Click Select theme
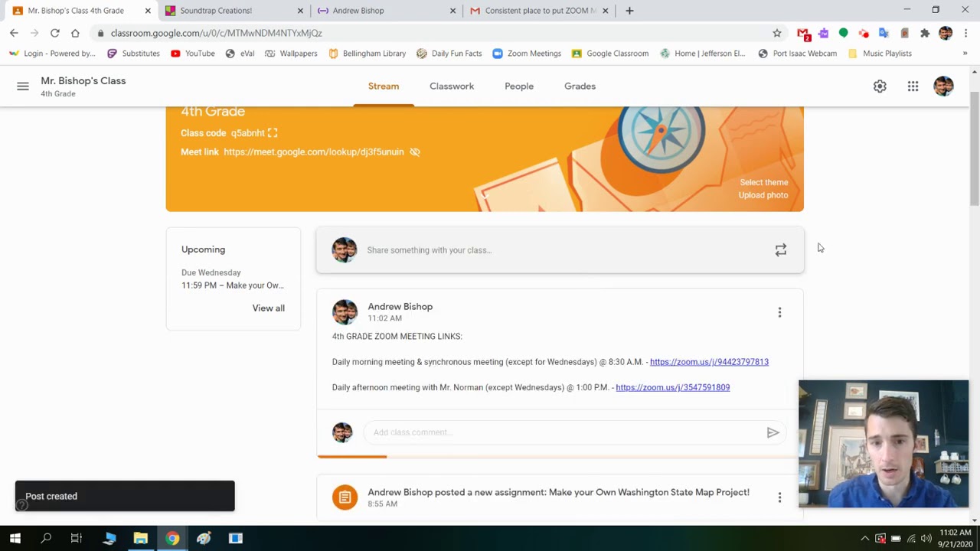 coord(763,182)
